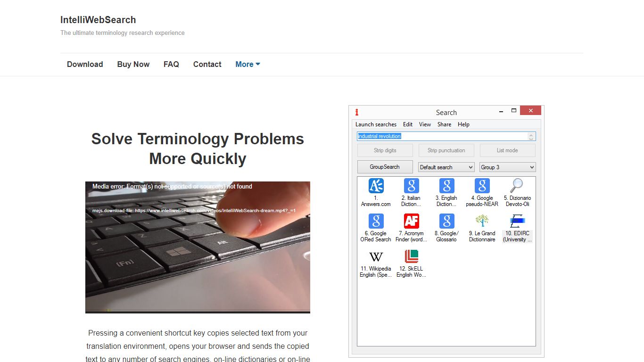Click the List mode button
This screenshot has width=644, height=362.
coord(507,150)
